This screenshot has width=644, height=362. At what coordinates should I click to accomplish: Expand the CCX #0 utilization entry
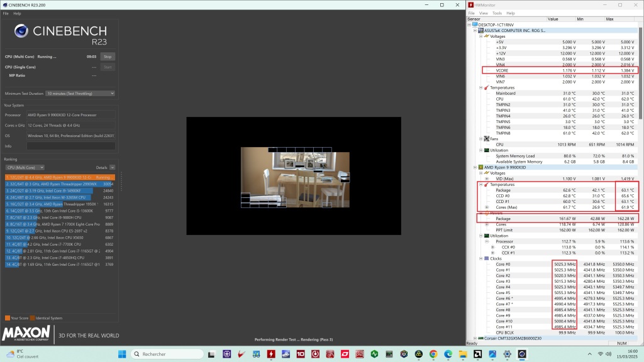click(492, 247)
